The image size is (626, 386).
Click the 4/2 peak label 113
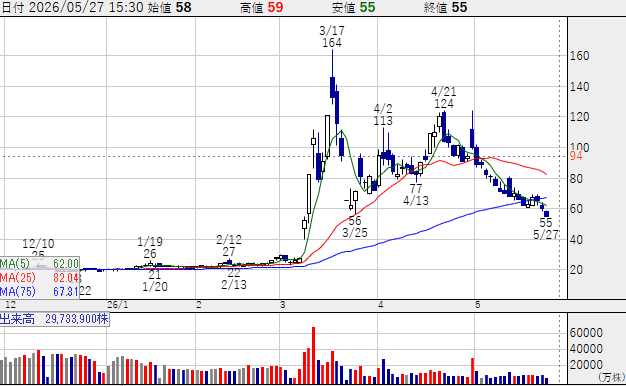click(x=383, y=121)
